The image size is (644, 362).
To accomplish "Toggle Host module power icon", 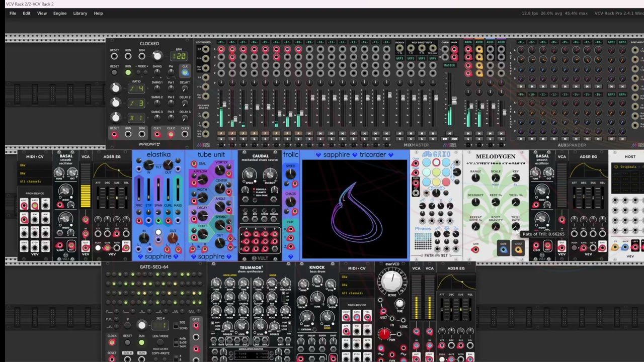I will (x=616, y=166).
